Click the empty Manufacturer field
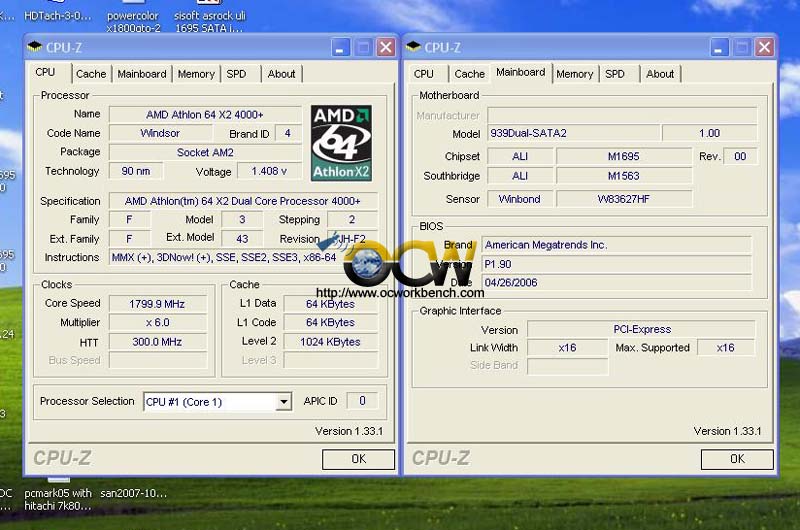This screenshot has height=530, width=800. 622,115
